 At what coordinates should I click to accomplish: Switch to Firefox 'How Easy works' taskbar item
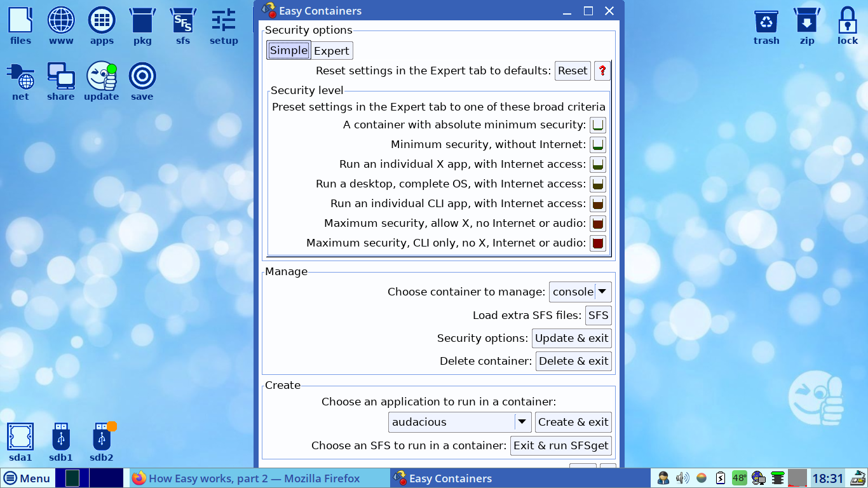pos(259,478)
